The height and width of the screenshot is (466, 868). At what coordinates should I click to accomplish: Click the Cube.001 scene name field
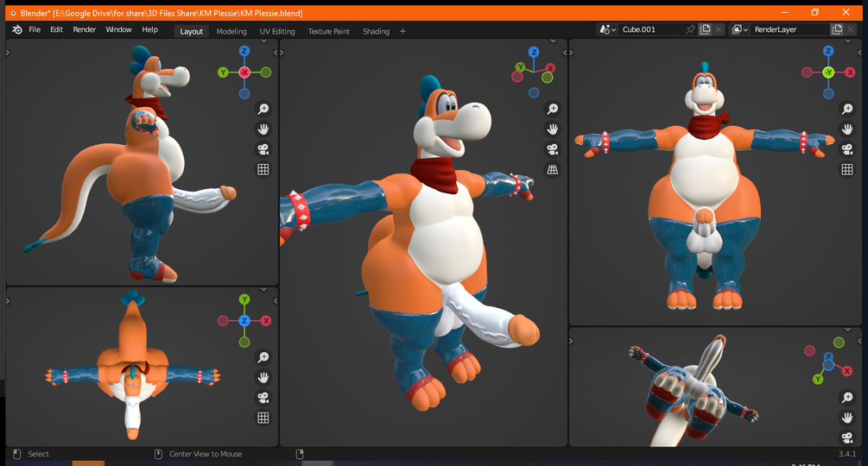pos(651,30)
